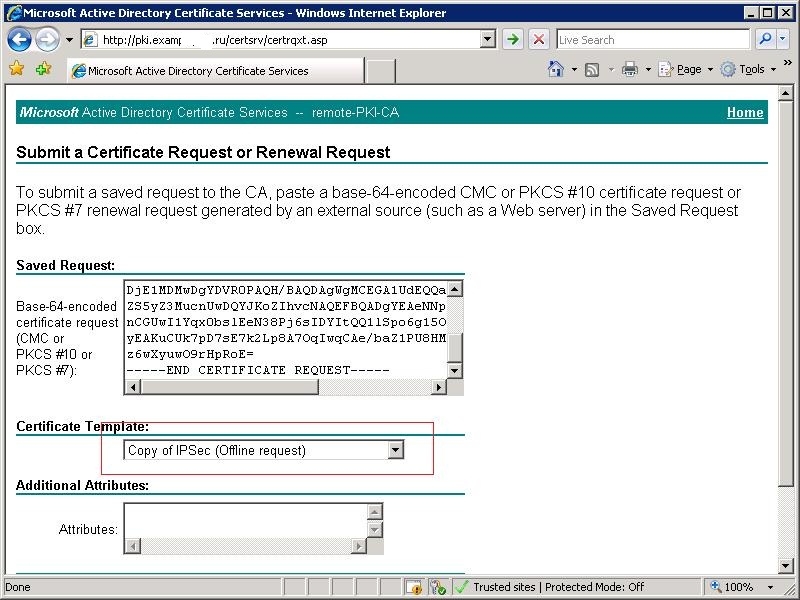
Task: Click the Home page house icon
Action: click(x=556, y=69)
